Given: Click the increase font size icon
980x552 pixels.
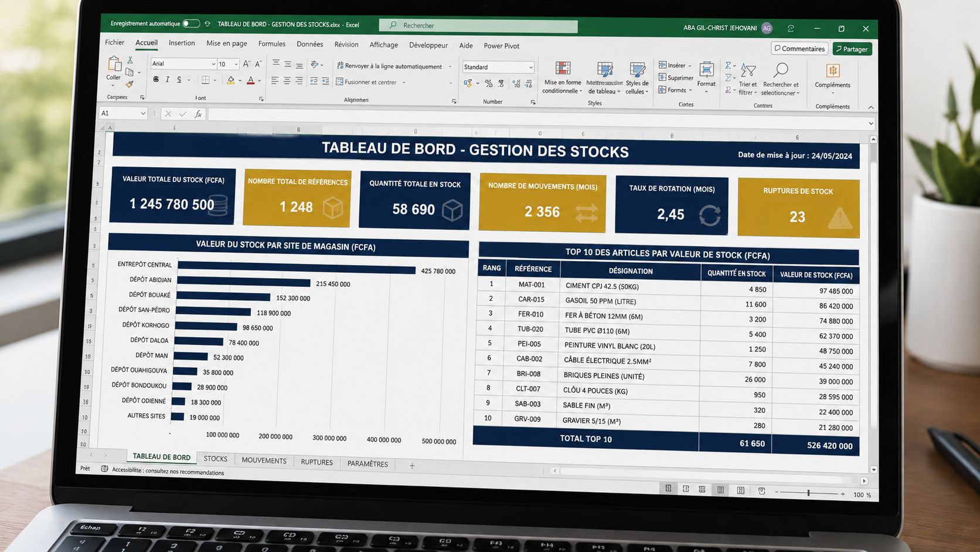Looking at the screenshot, I should 246,64.
